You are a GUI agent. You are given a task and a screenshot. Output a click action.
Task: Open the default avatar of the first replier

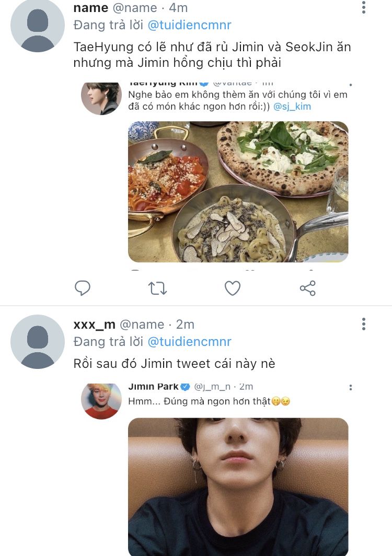[x=38, y=25]
